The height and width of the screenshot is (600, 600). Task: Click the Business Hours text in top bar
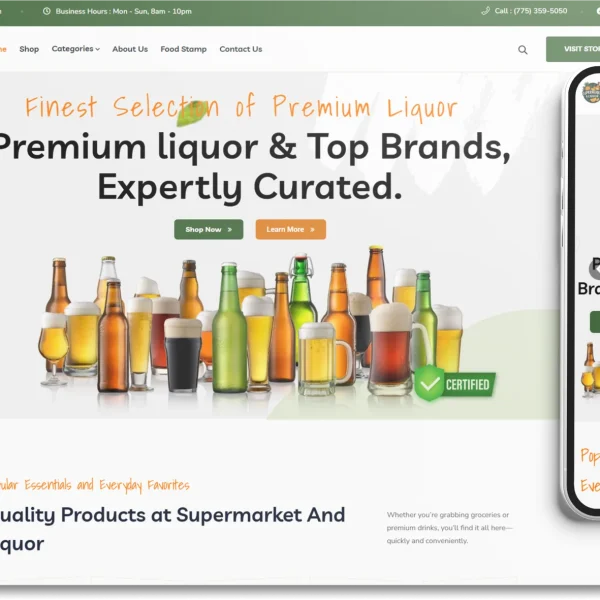[123, 11]
